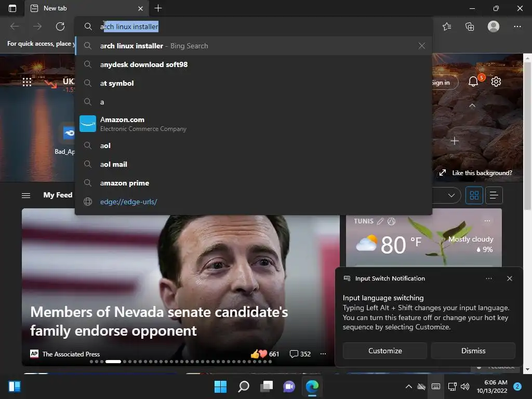Select anydesk download soft98 suggestion

coord(253,64)
